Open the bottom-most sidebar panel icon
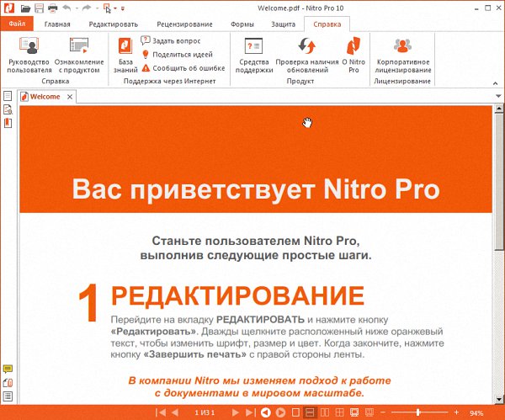 [8, 396]
